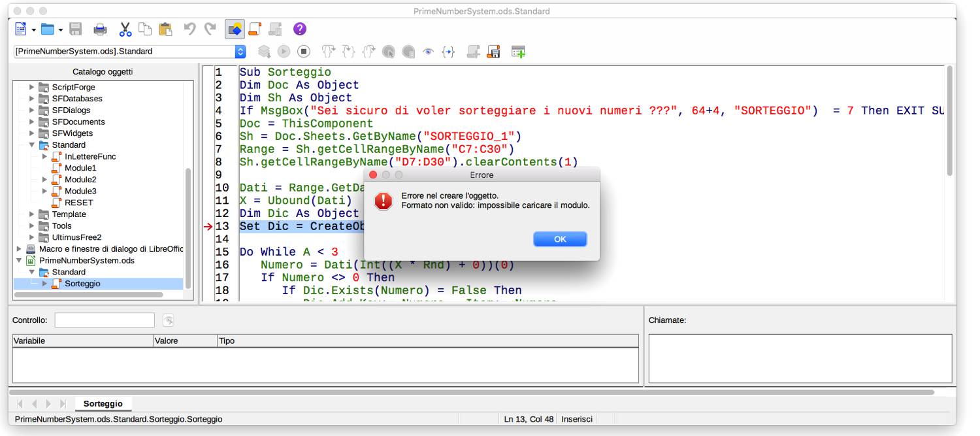Toggle the Object Catalog button in toolbar
This screenshot has width=980, height=436.
pyautogui.click(x=234, y=29)
